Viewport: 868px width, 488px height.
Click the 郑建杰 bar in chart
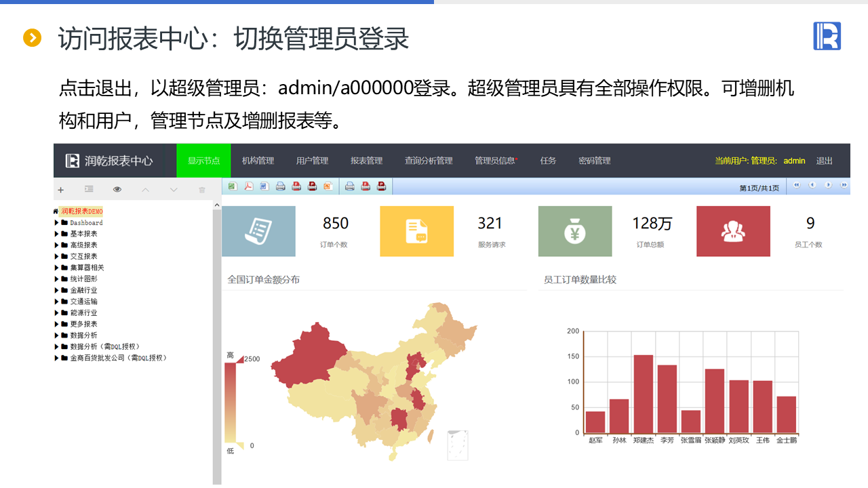643,394
